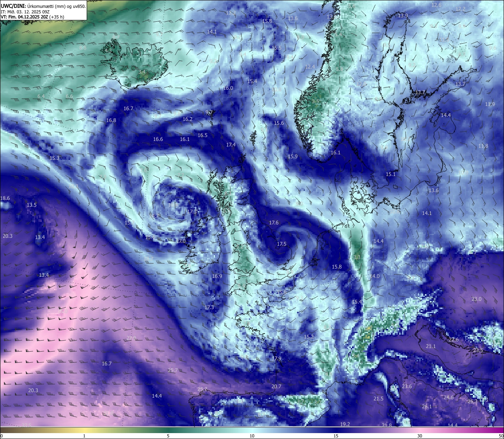The height and width of the screenshot is (439, 504).
Task: Click the map value label "15.2"
Action: (309, 337)
